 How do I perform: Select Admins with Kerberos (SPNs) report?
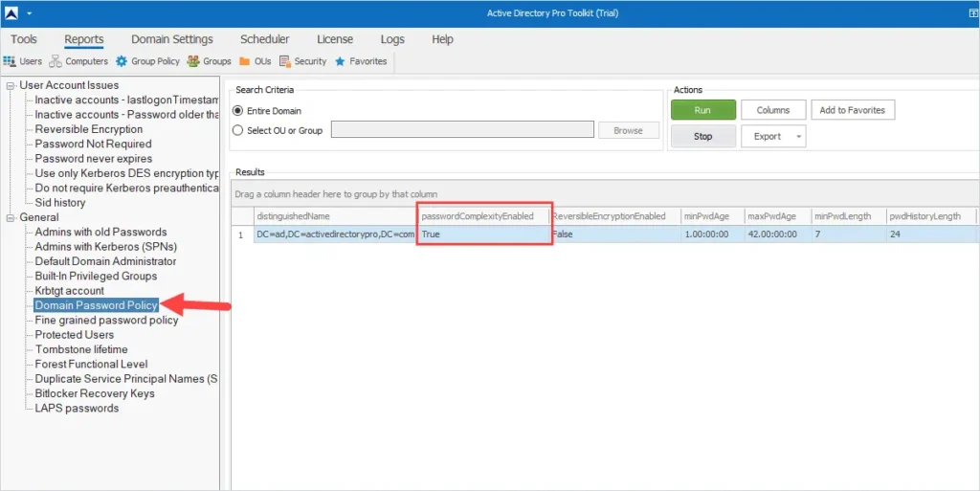pos(105,247)
